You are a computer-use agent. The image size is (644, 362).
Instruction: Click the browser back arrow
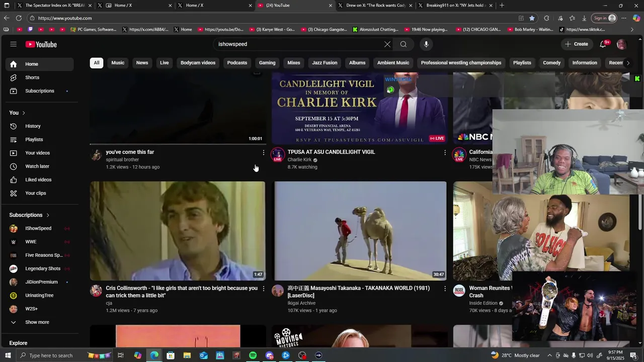pos(7,18)
